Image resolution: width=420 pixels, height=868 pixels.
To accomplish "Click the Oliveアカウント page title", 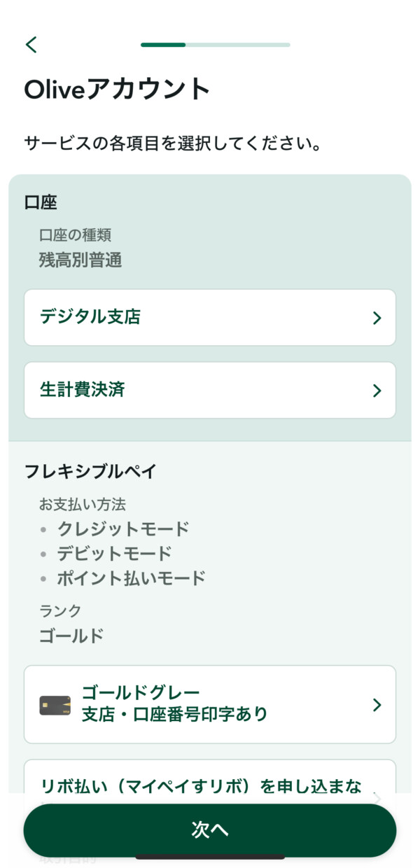I will (117, 90).
